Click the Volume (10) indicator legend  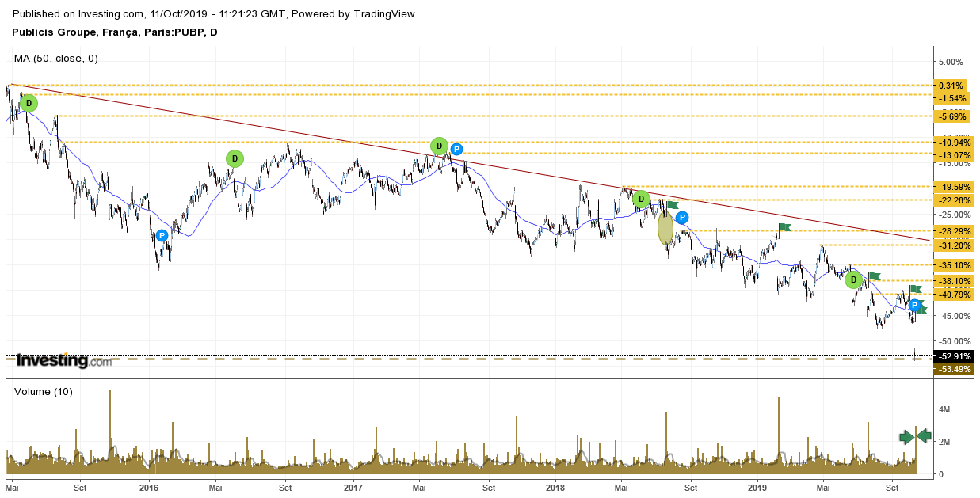point(44,391)
